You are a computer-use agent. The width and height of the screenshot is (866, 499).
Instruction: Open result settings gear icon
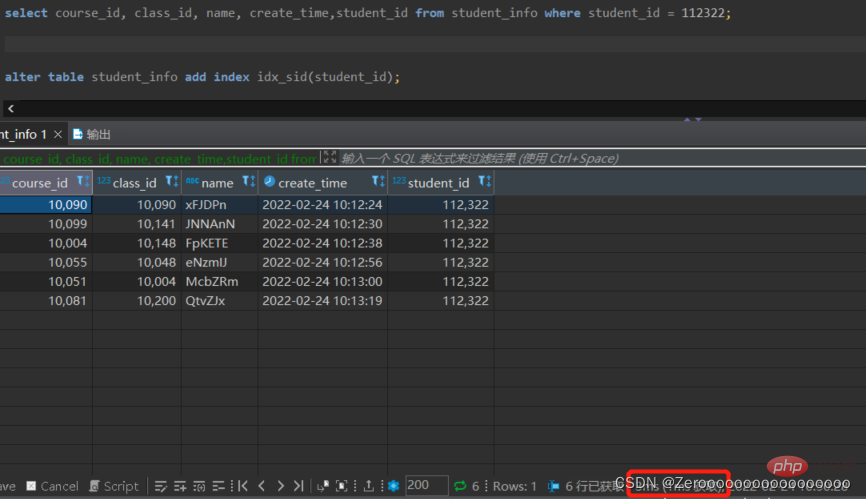point(393,486)
